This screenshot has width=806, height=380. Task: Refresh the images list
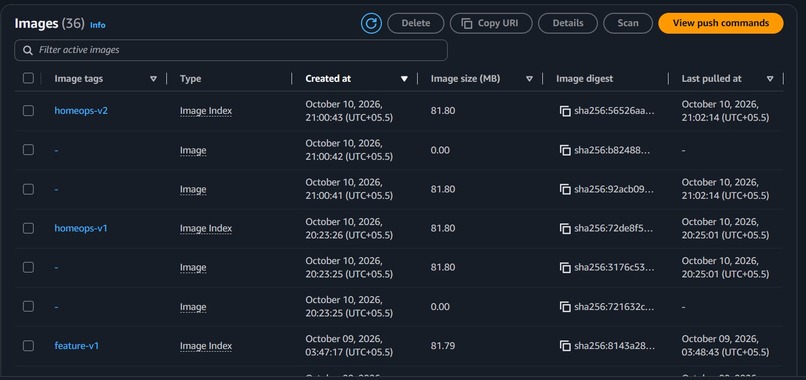click(371, 23)
